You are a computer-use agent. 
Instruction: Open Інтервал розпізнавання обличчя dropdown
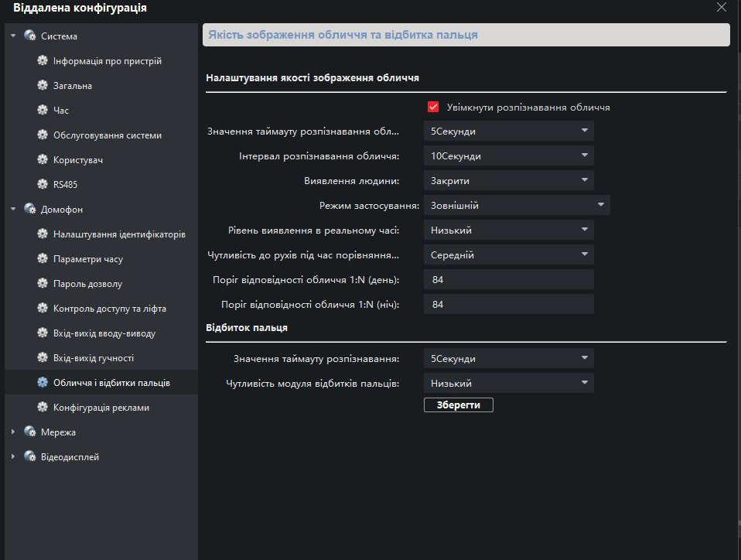[508, 156]
